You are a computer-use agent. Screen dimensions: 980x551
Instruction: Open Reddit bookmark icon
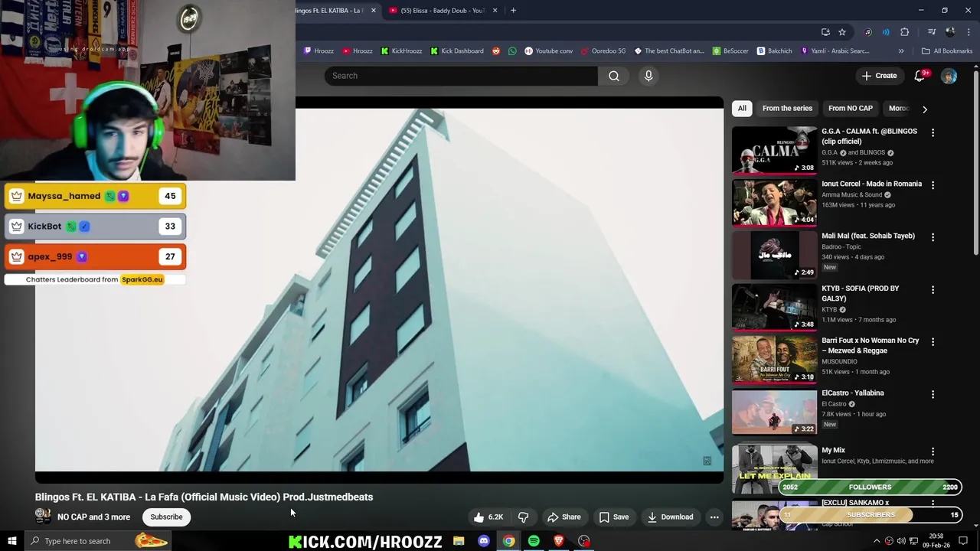496,51
